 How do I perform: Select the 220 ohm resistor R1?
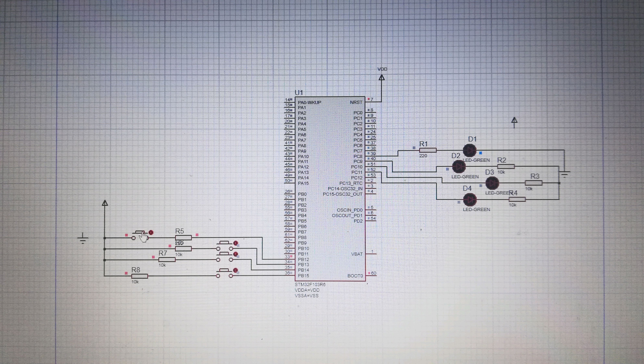(x=428, y=150)
